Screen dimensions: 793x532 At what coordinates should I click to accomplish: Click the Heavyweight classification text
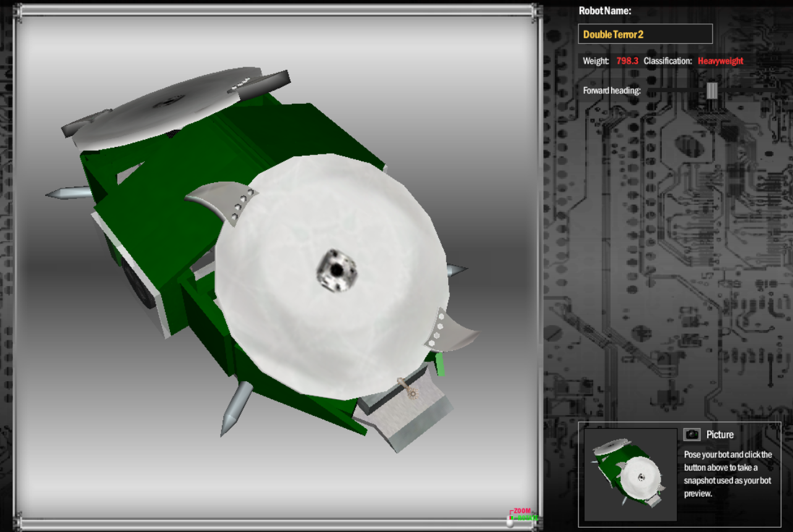(721, 61)
